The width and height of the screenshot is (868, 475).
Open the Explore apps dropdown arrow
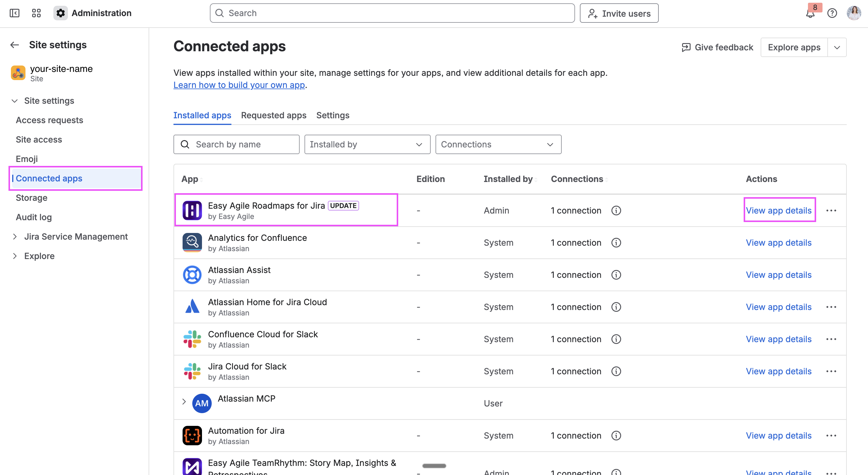(837, 48)
